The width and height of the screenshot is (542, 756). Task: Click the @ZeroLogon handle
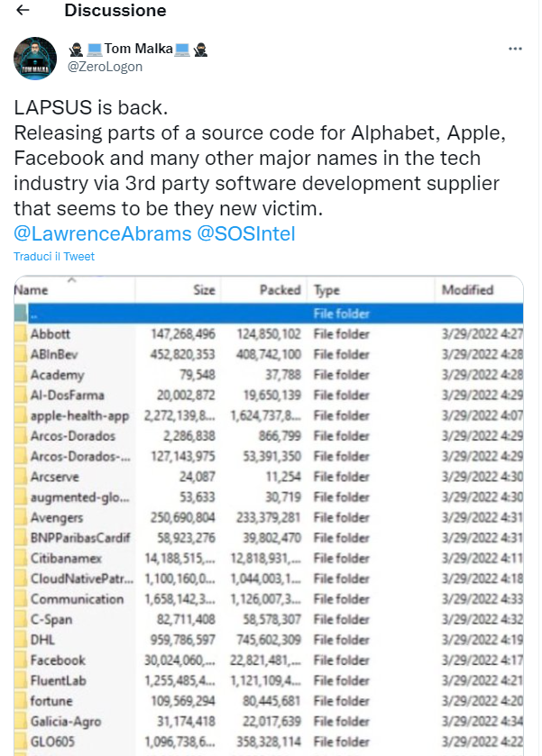pos(107,66)
